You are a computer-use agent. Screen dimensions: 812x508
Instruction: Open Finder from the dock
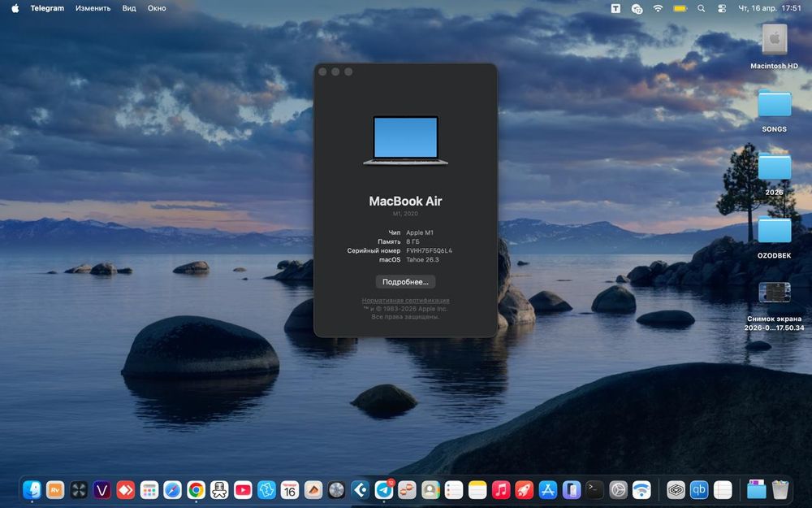coord(32,490)
